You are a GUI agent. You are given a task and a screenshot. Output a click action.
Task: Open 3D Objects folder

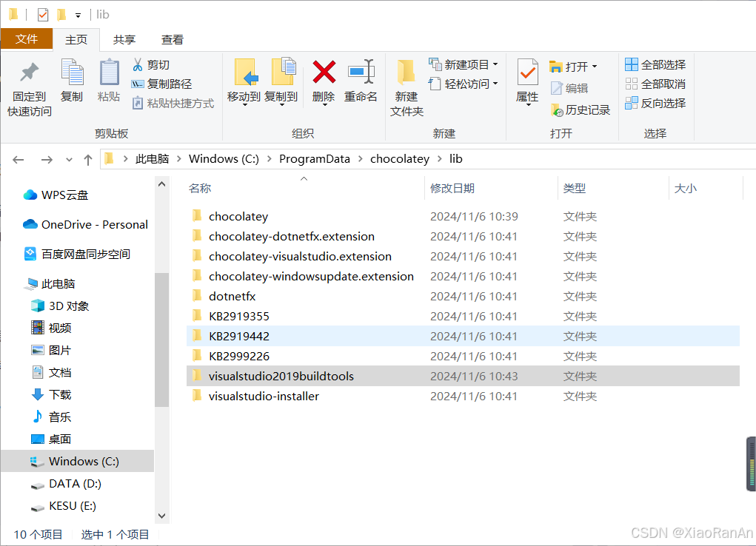60,306
